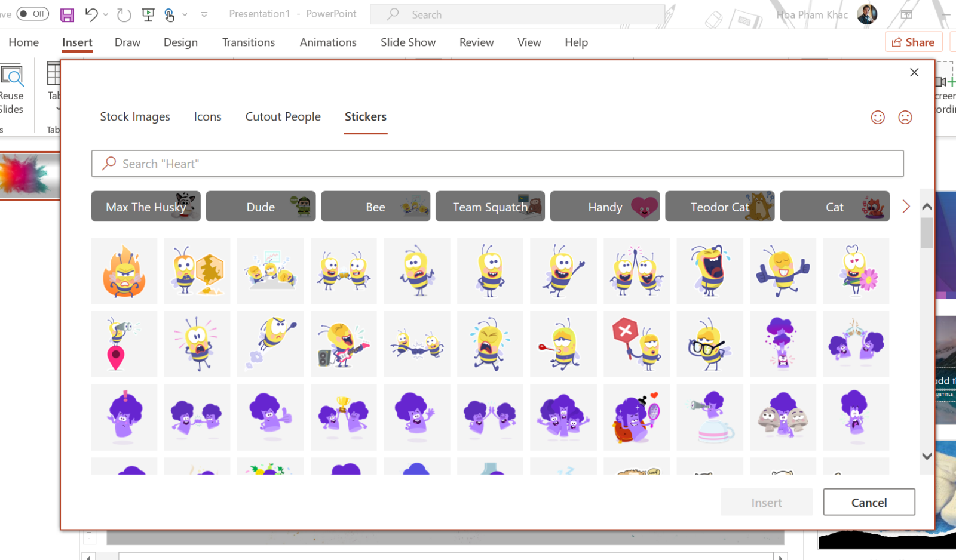Click the dialog's Cancel button
Image resolution: width=956 pixels, height=560 pixels.
tap(869, 503)
